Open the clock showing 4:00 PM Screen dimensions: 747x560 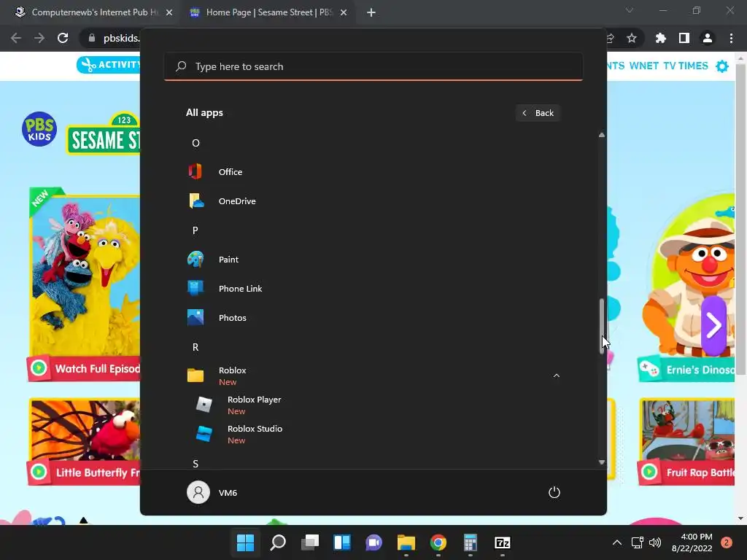tap(692, 542)
